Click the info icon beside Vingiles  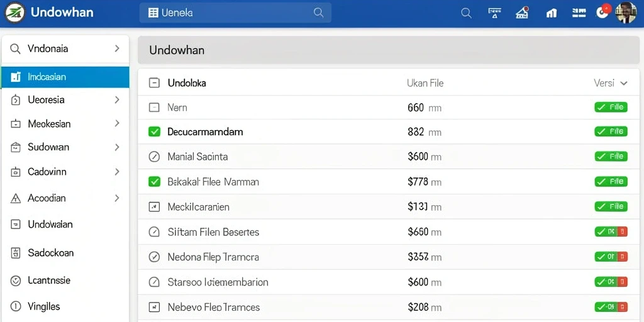pos(15,306)
